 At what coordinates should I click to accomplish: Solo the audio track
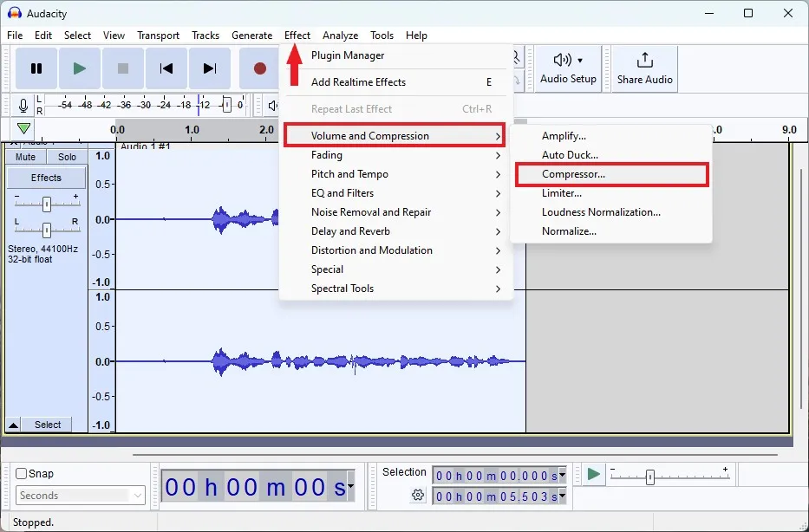(67, 157)
